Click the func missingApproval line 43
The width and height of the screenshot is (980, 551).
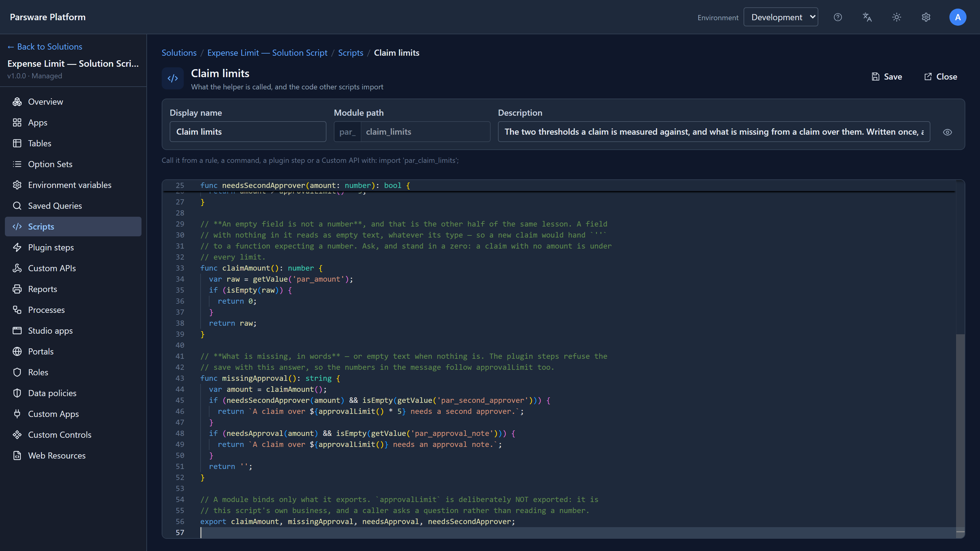point(270,378)
